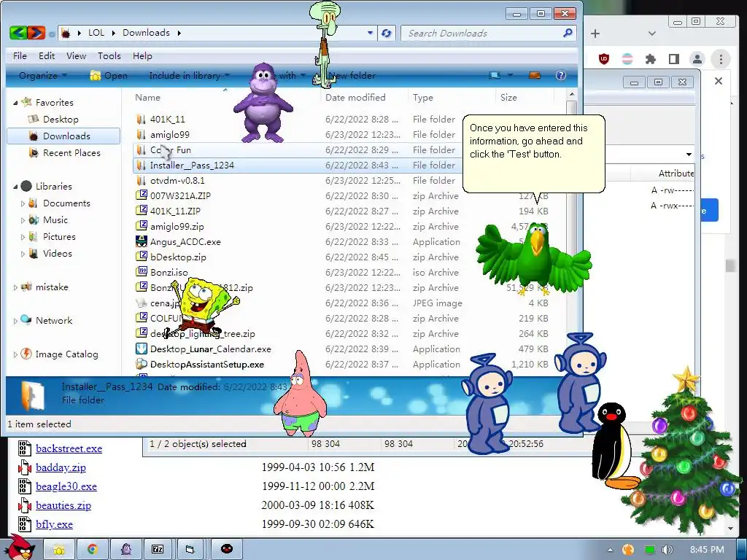Collapse the Libraries tree section

pos(15,187)
